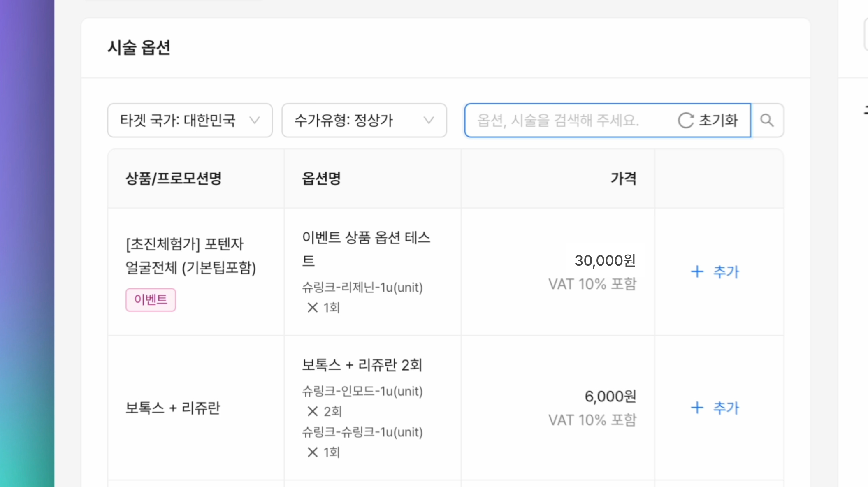Click the circular refresh icon beside 초기화
868x487 pixels.
686,121
